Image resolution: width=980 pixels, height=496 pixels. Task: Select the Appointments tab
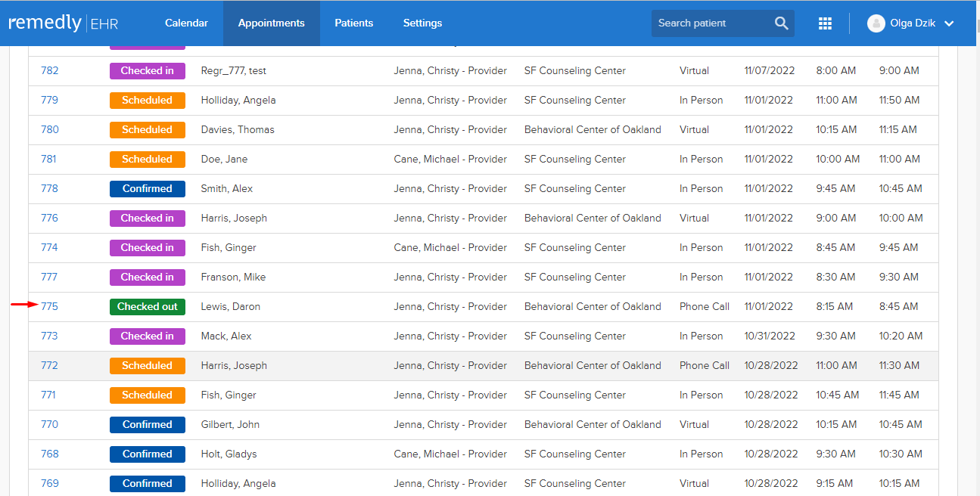(x=272, y=23)
